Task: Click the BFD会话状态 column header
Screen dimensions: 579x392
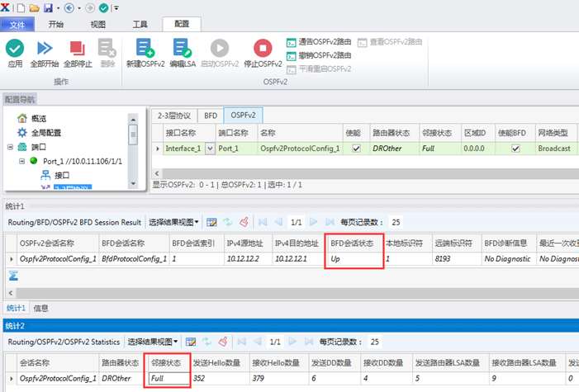Action: (354, 243)
